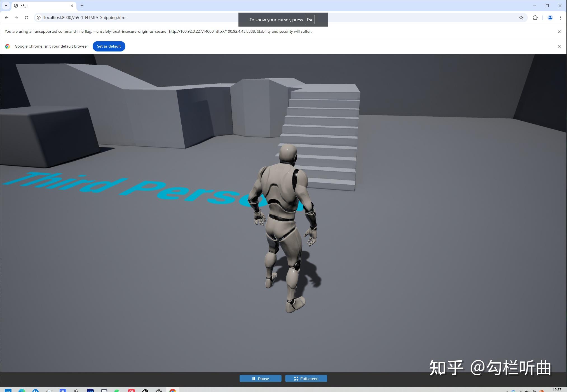Viewport: 567px width, 392px height.
Task: Open the browser profile avatar
Action: pos(550,17)
